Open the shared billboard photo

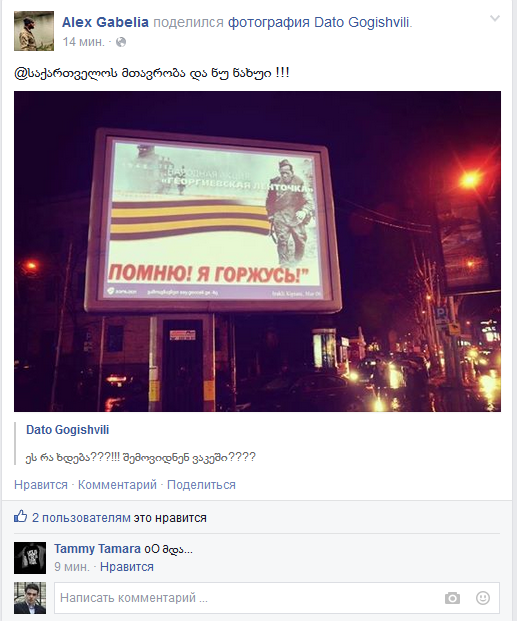point(257,251)
